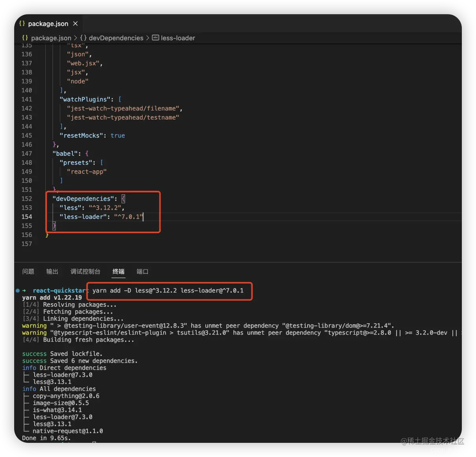This screenshot has width=476, height=457.
Task: Click the true value after resetMocks
Action: pos(118,135)
